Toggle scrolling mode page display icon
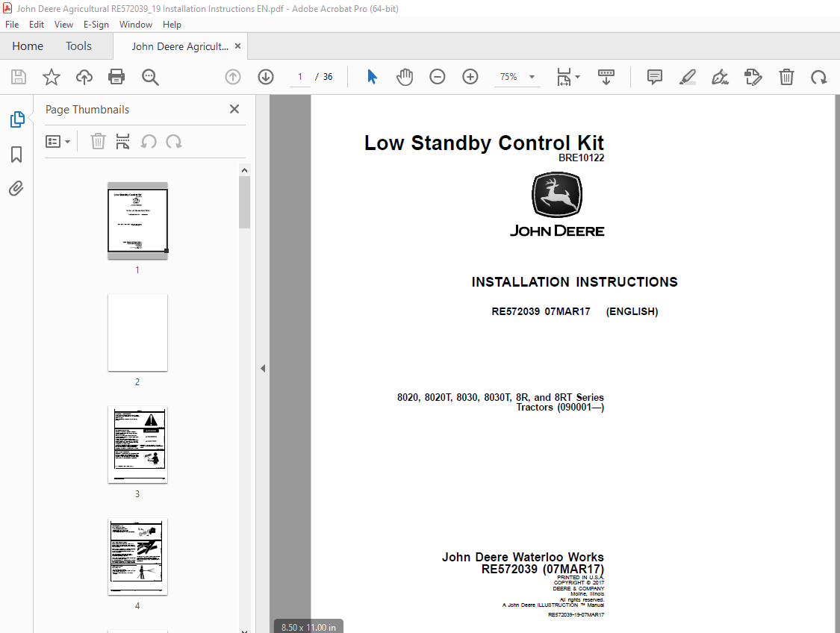 (606, 77)
